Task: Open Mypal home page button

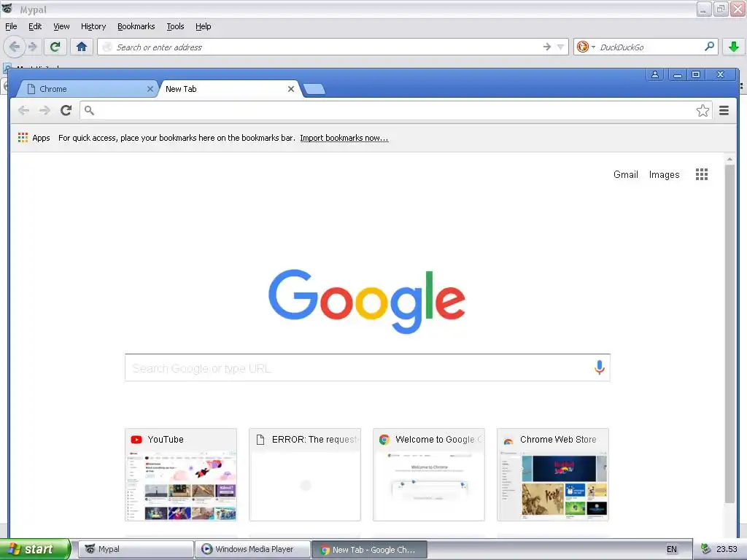Action: 82,47
